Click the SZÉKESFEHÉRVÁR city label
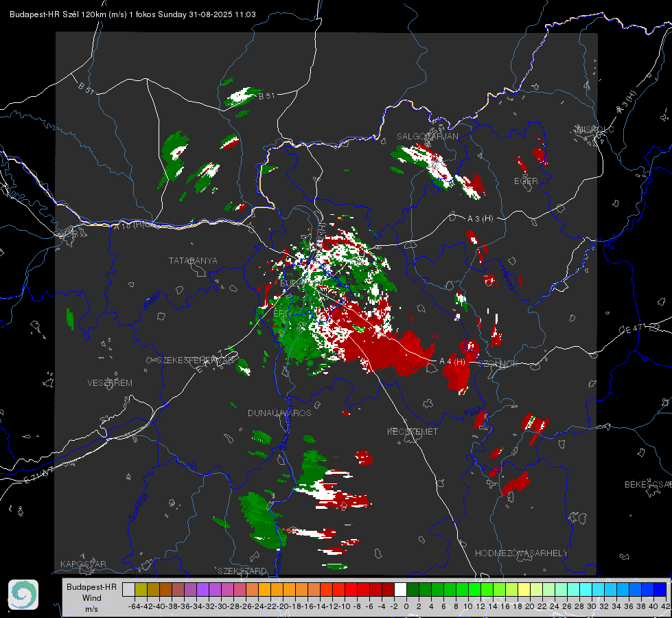 (197, 360)
